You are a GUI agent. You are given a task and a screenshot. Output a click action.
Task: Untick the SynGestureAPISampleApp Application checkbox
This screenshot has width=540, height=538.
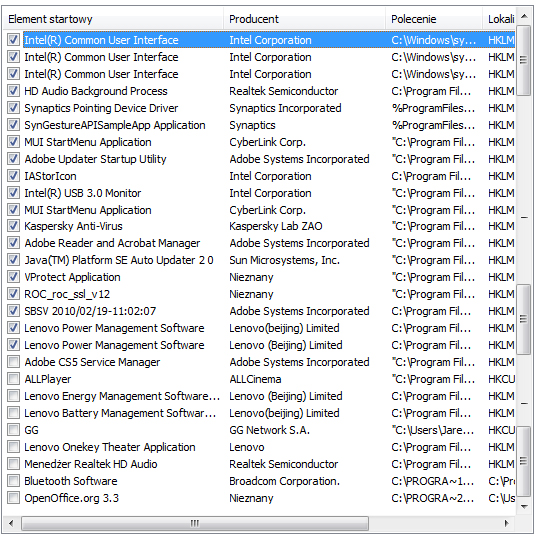pyautogui.click(x=13, y=125)
